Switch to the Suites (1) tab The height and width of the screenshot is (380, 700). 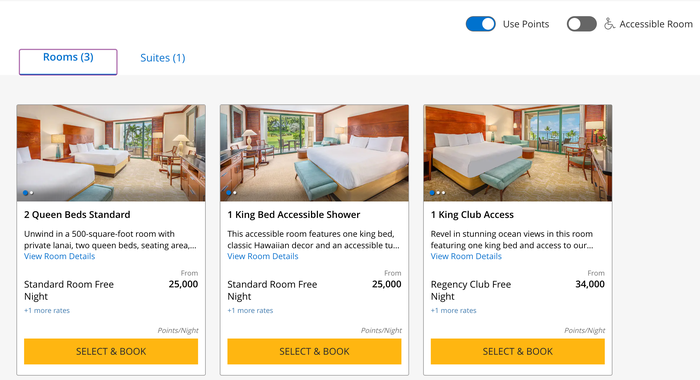(x=162, y=58)
